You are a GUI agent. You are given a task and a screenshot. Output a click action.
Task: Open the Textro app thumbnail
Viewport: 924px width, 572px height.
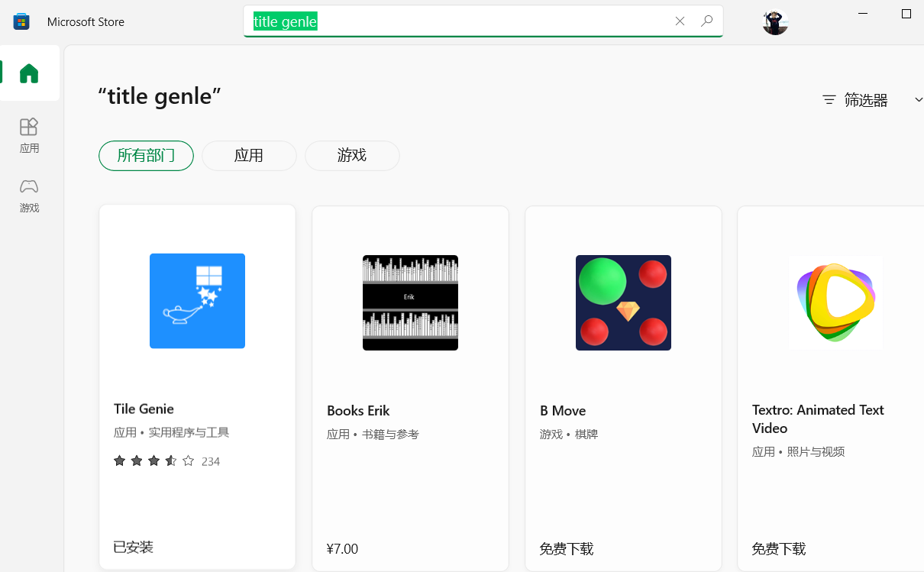pos(835,302)
